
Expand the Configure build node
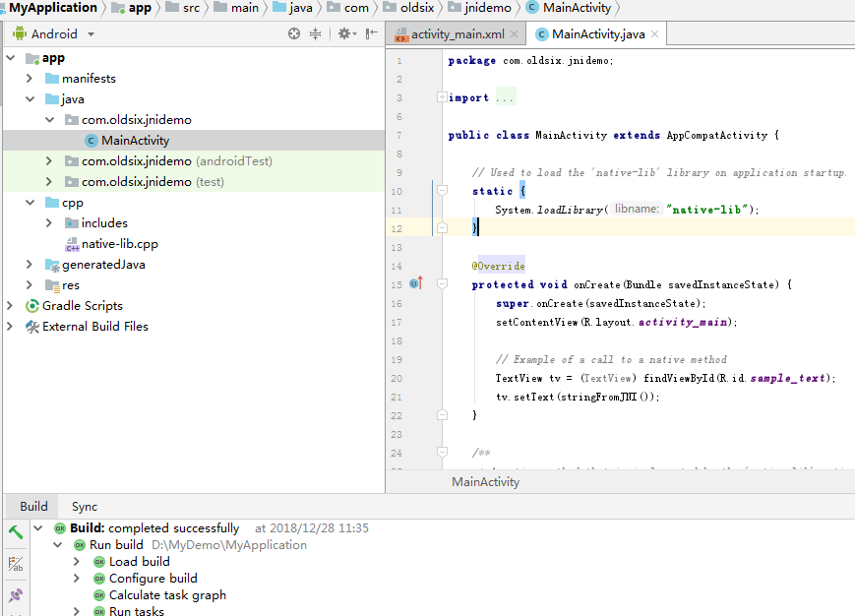pyautogui.click(x=77, y=579)
